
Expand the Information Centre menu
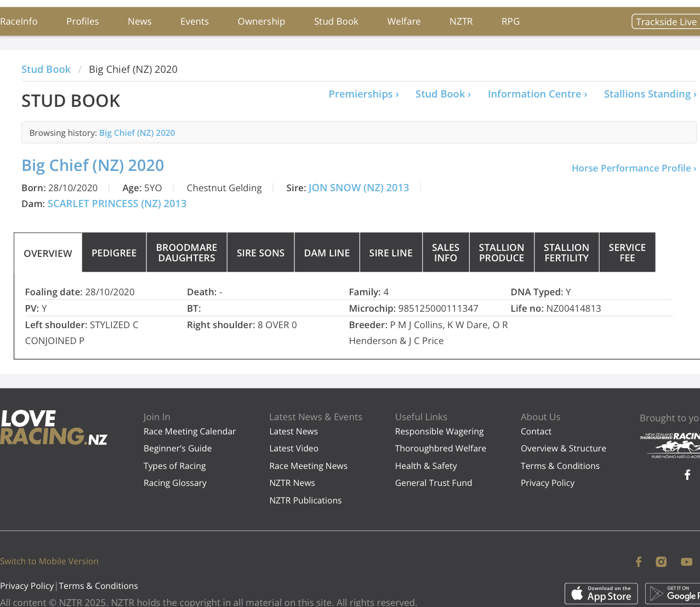tap(537, 94)
